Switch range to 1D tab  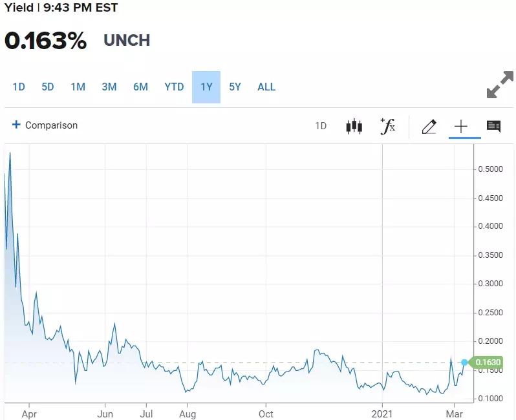[x=19, y=87]
